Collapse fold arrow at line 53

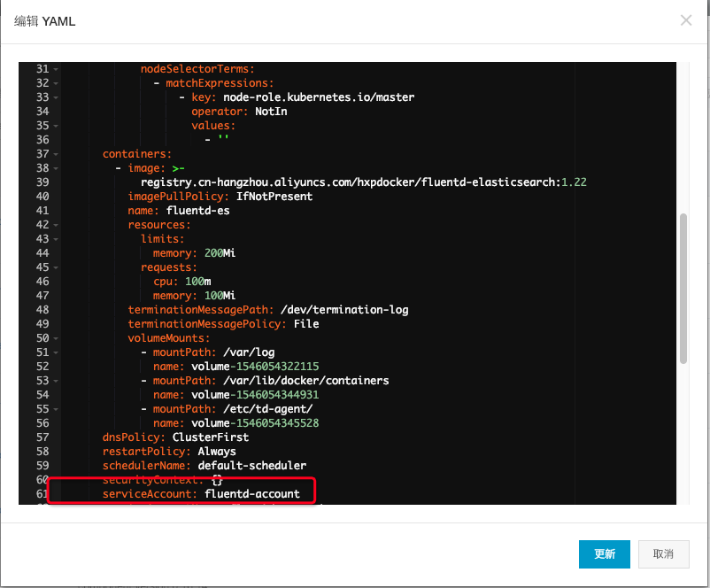click(56, 381)
